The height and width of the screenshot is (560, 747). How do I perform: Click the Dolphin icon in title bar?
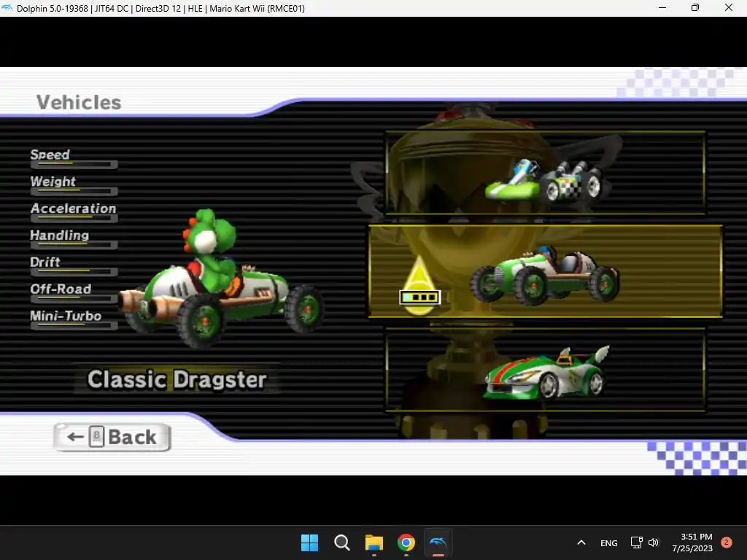[x=7, y=8]
